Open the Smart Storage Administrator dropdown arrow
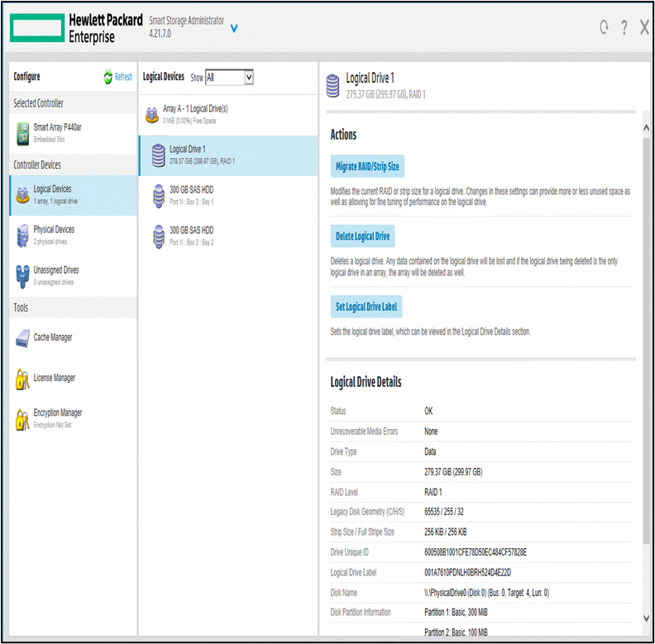This screenshot has width=655, height=644. [234, 28]
